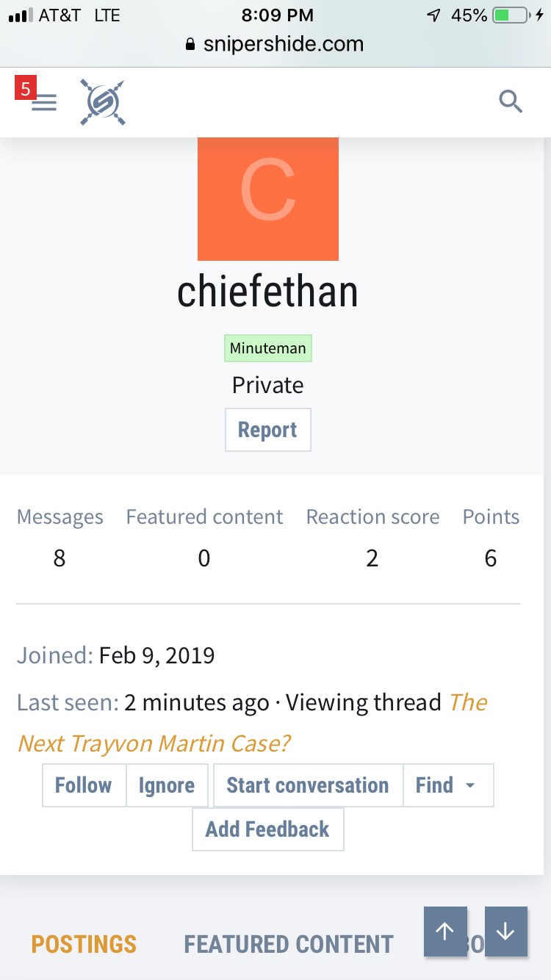Open the hamburger navigation menu
This screenshot has width=551, height=980.
coord(44,103)
